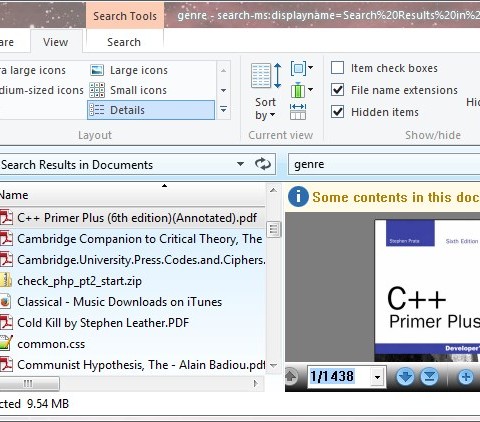
Task: Switch to the Search ribbon tab
Action: 124,42
